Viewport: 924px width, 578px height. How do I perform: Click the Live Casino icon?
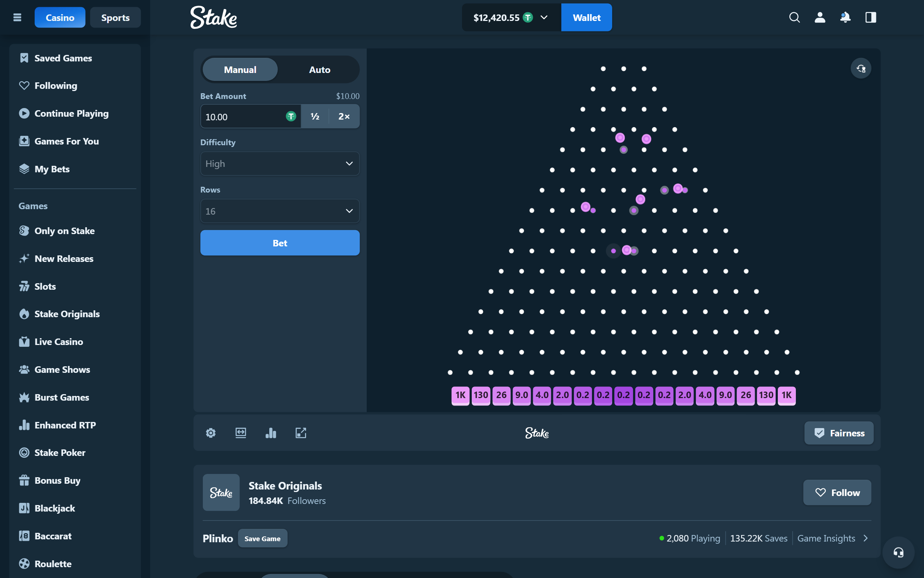(24, 342)
